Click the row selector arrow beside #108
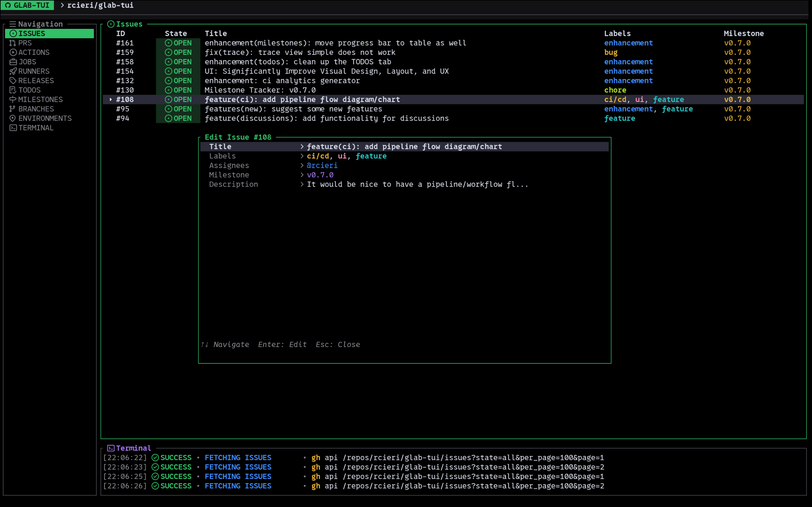 [x=111, y=99]
